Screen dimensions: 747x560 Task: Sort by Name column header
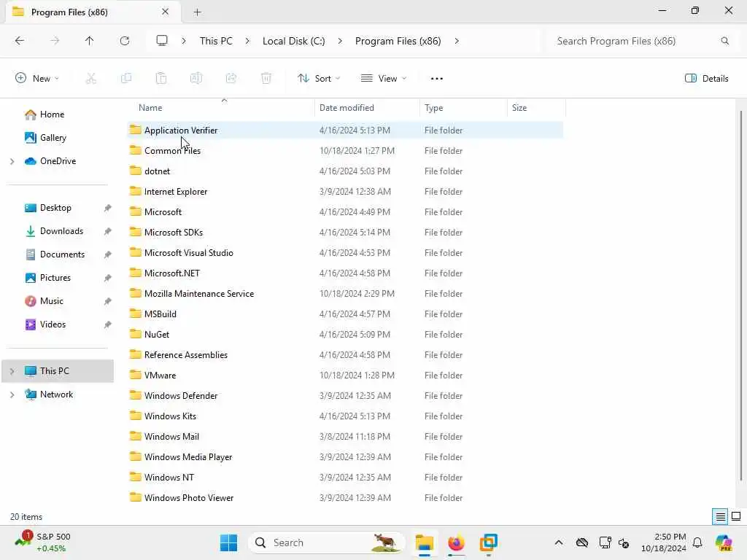(222, 108)
